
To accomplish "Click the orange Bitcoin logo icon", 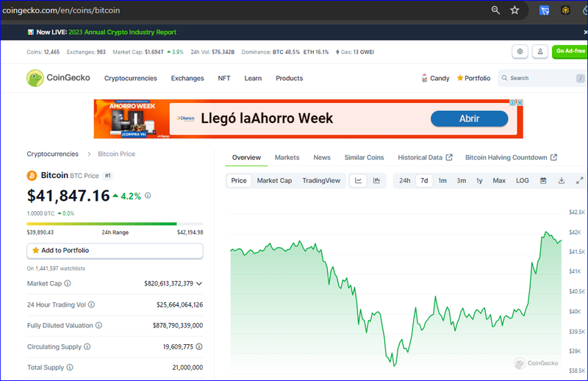I will [x=32, y=176].
